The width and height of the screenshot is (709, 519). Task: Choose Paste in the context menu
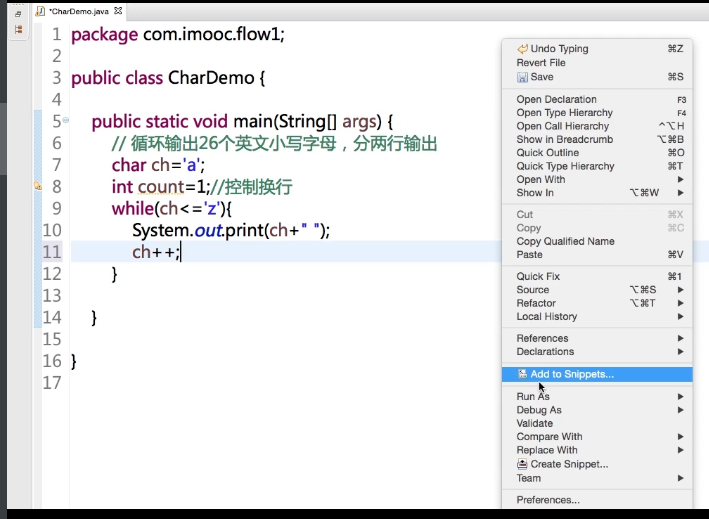pyautogui.click(x=530, y=255)
